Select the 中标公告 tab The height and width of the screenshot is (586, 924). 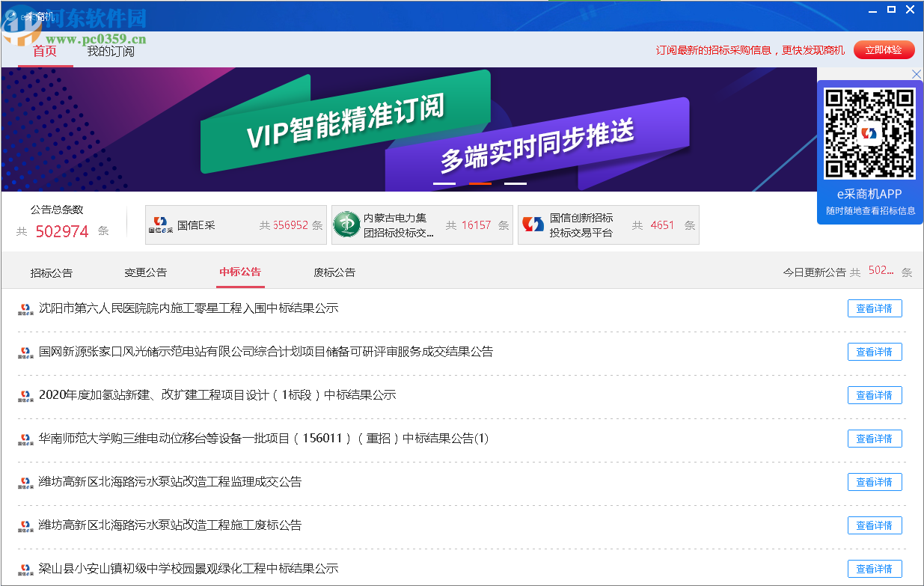click(240, 272)
